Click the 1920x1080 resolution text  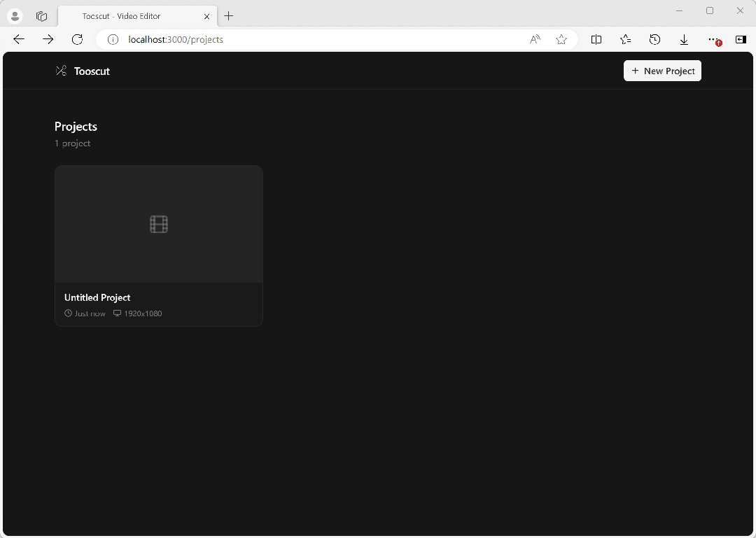pyautogui.click(x=143, y=314)
